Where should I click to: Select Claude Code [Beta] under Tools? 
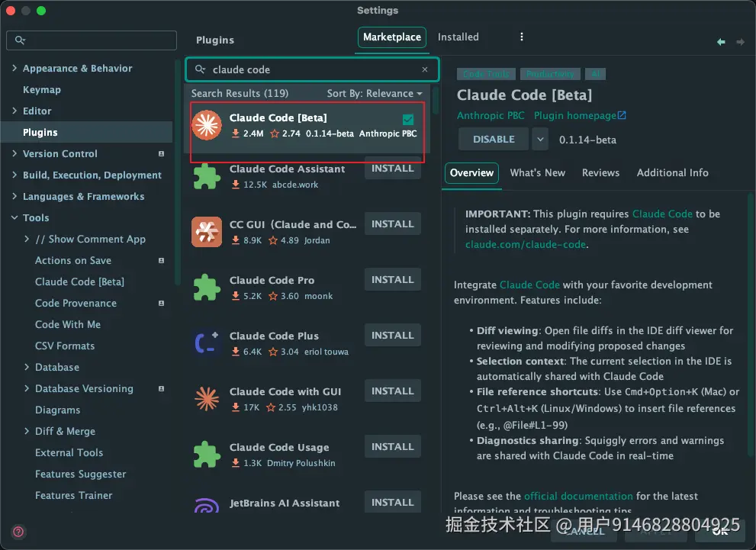coord(79,282)
